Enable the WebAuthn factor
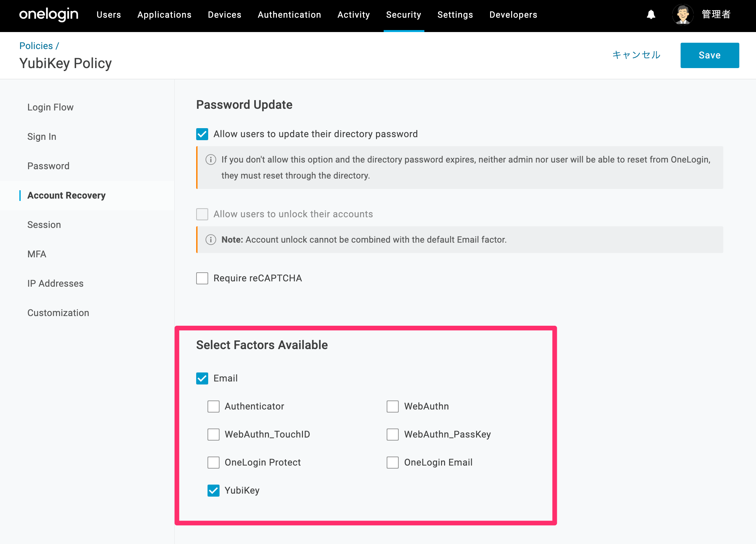Screen dimensions: 756x544 (x=393, y=406)
